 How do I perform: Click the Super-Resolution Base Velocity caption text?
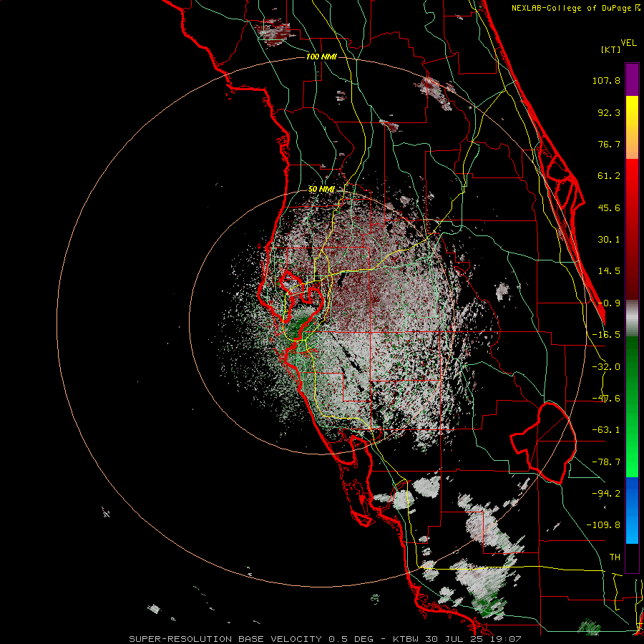pos(325,639)
